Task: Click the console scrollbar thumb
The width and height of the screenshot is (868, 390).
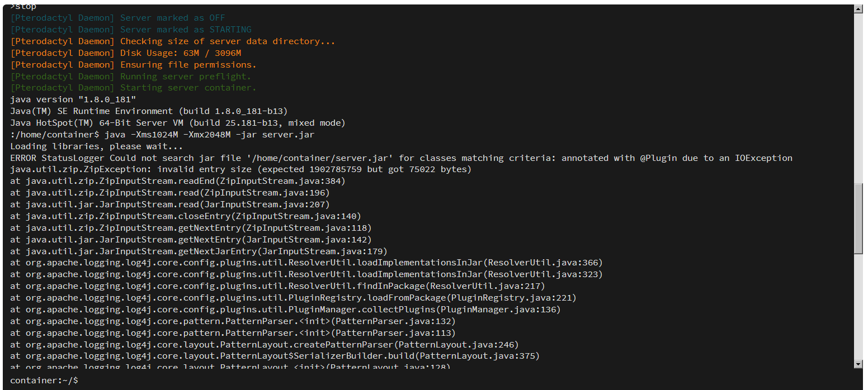Action: 858,218
